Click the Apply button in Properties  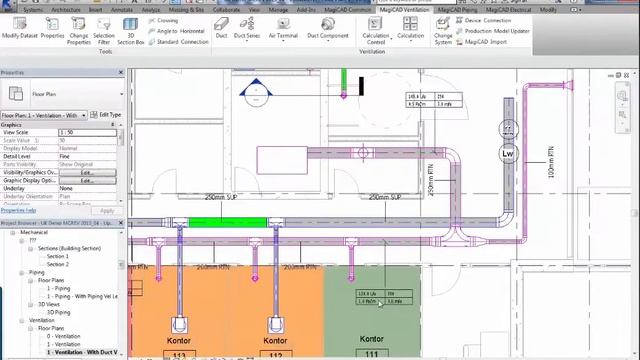[x=107, y=211]
